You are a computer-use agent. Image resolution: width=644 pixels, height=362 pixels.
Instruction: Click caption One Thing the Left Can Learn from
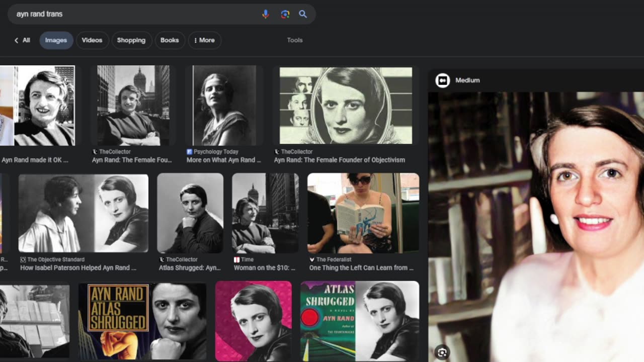[361, 268]
